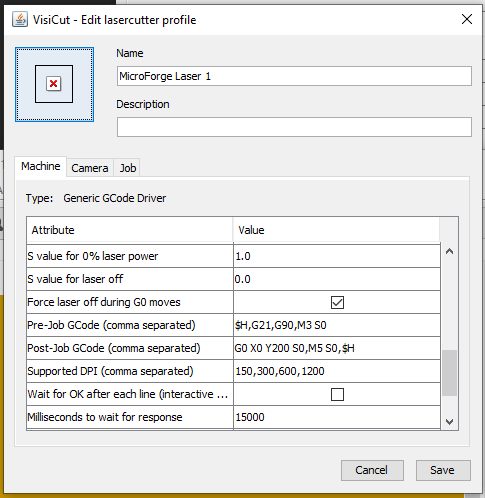Viewport: 485px width, 498px height.
Task: Enable Wait for OK after each line
Action: pos(337,394)
